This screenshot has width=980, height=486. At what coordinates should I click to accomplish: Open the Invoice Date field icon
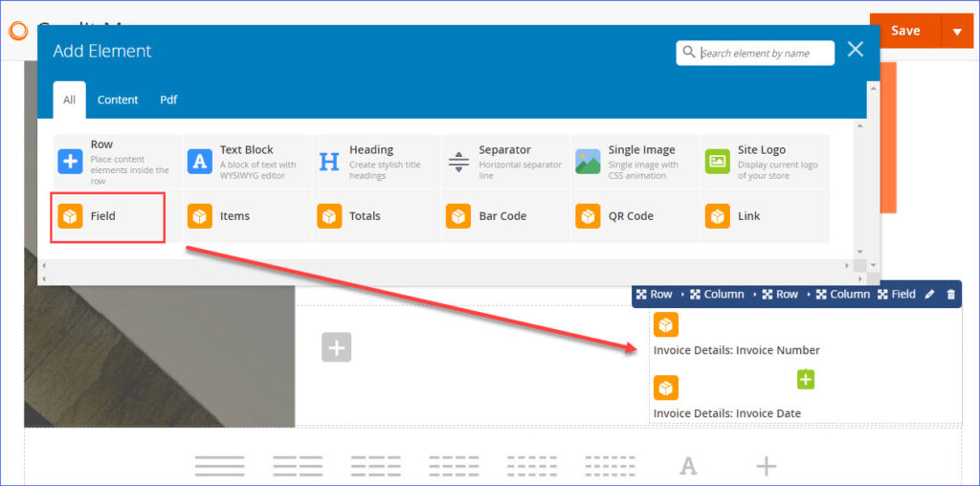click(666, 387)
